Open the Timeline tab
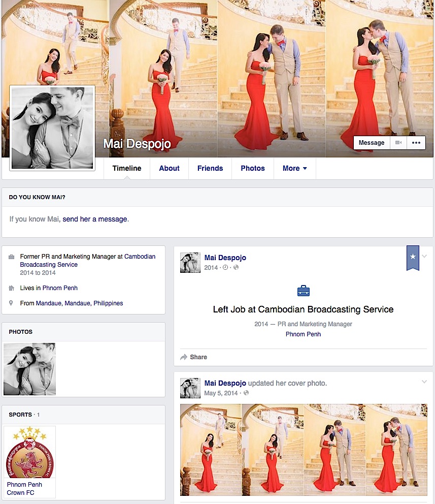The image size is (435, 504). pyautogui.click(x=127, y=168)
